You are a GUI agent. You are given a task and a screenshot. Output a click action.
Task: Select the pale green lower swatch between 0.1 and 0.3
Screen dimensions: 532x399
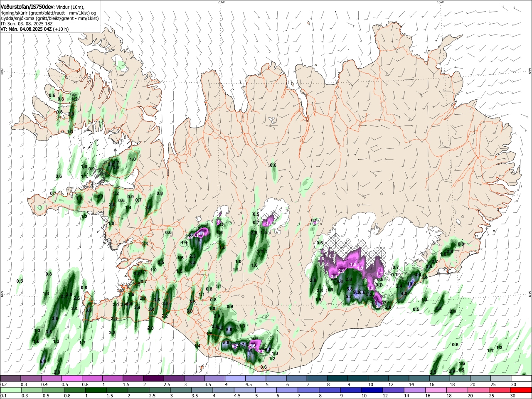point(10,390)
